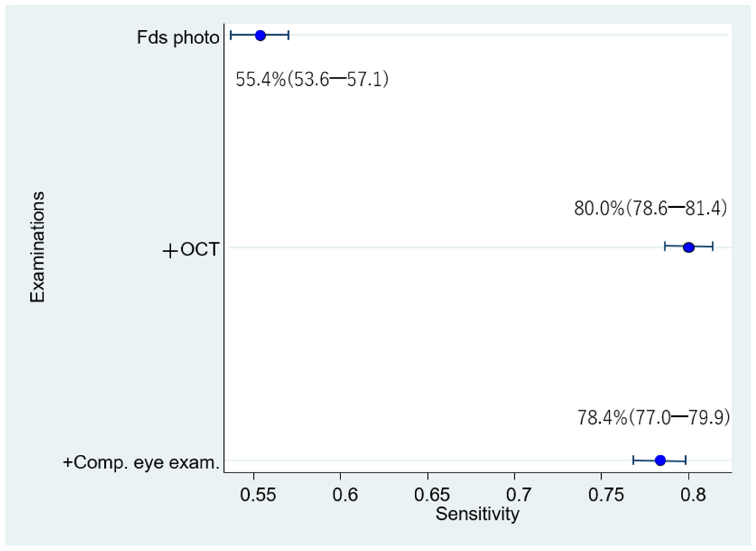Click the 0.65 x-axis tick label
Viewport: 756px width, 551px height.
pos(432,495)
